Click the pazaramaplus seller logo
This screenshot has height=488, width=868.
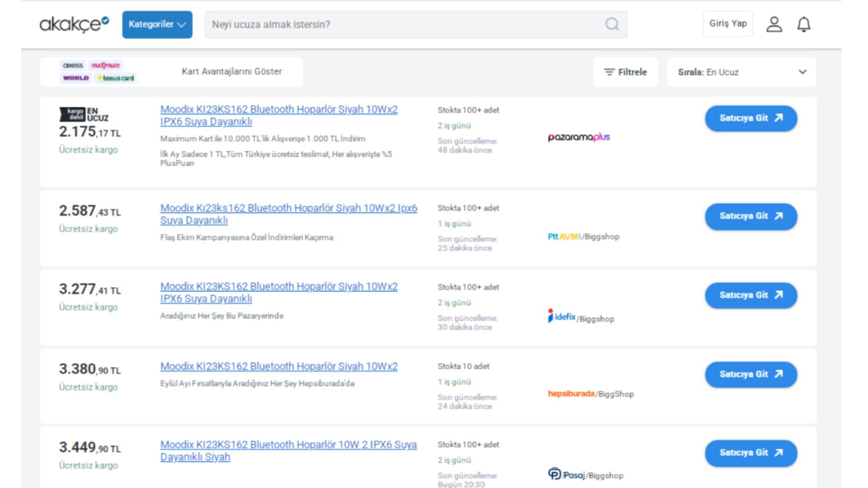pyautogui.click(x=578, y=137)
